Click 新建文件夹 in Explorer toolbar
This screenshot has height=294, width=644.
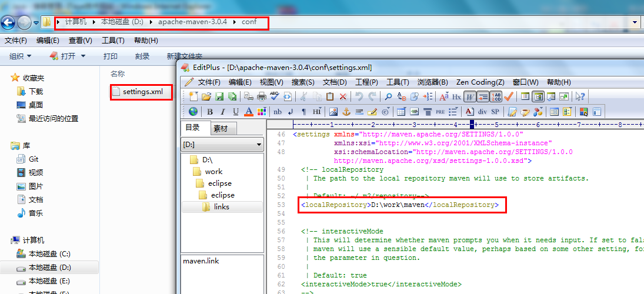185,56
